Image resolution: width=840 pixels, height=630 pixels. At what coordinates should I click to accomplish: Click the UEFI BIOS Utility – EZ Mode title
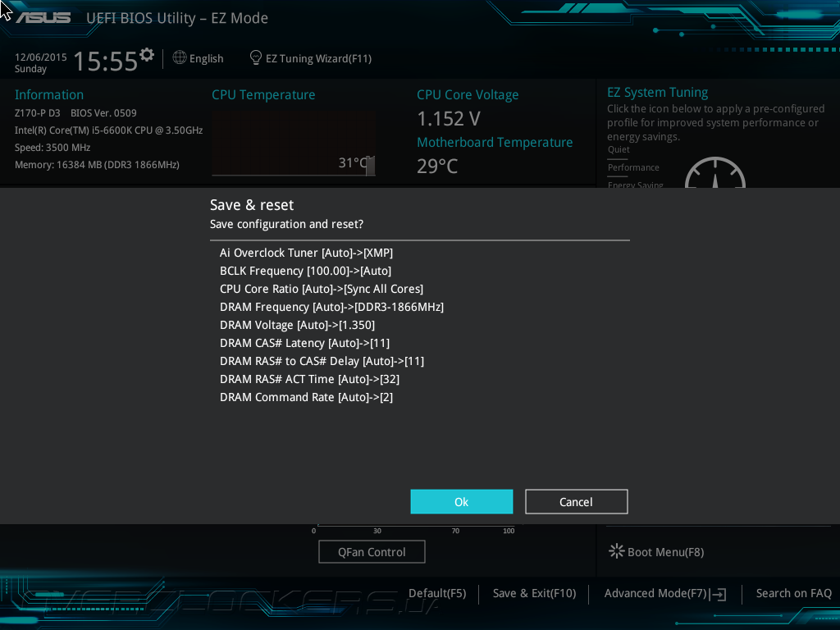point(177,18)
